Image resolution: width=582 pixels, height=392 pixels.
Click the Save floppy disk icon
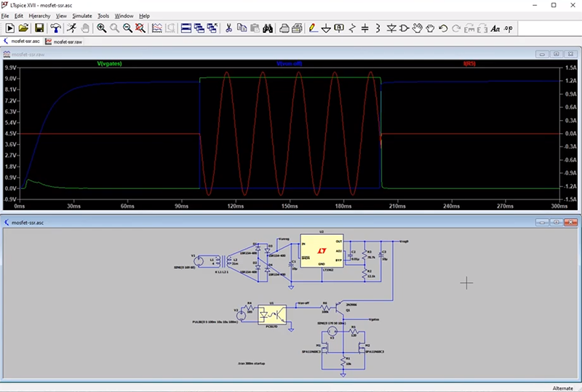pos(39,28)
